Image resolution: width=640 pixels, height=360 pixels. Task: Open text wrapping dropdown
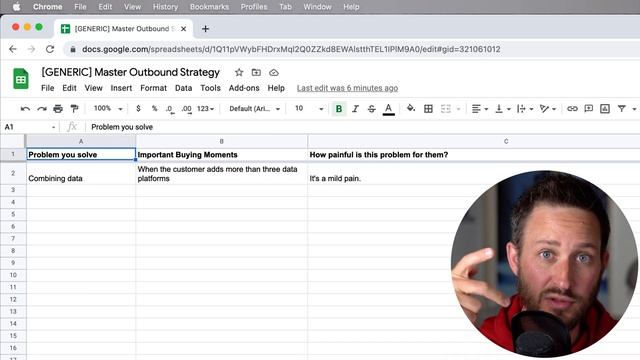point(525,109)
